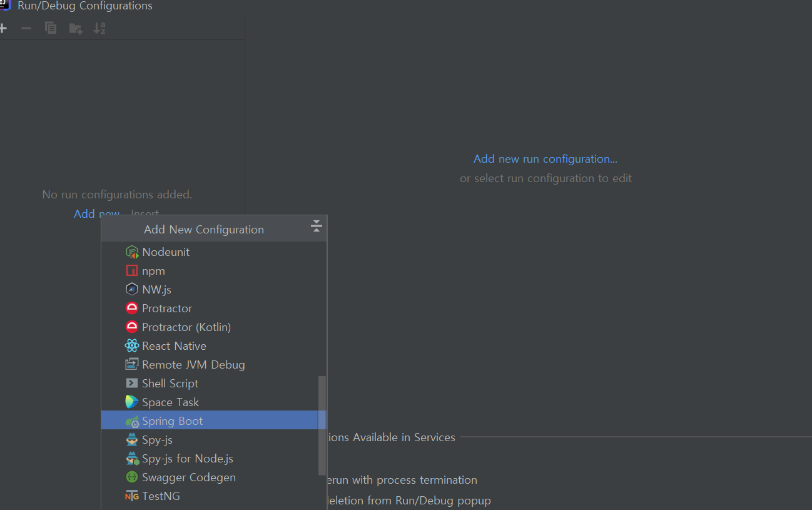Click the Spring Boot leaf icon

point(132,421)
